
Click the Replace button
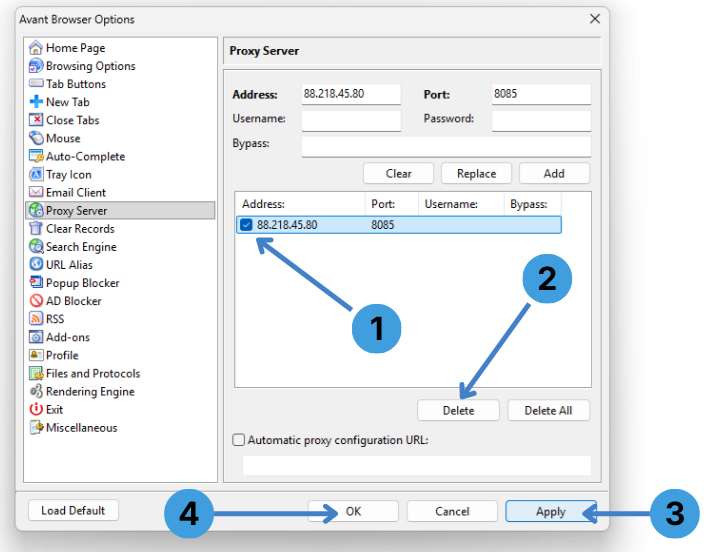click(x=476, y=173)
